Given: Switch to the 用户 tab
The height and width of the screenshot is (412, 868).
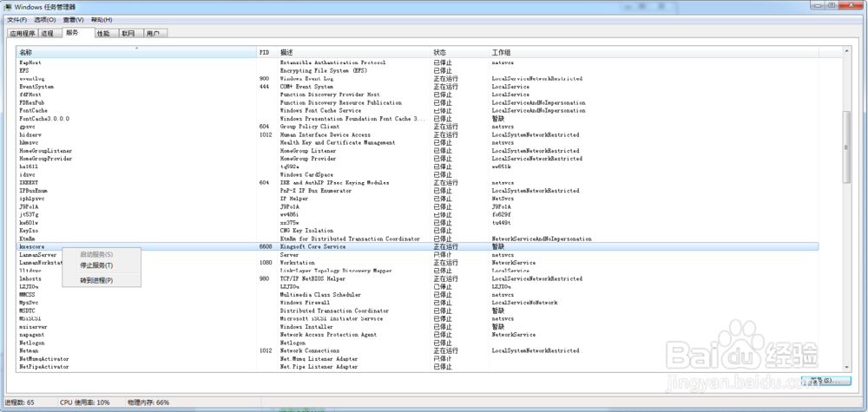Looking at the screenshot, I should coord(154,34).
